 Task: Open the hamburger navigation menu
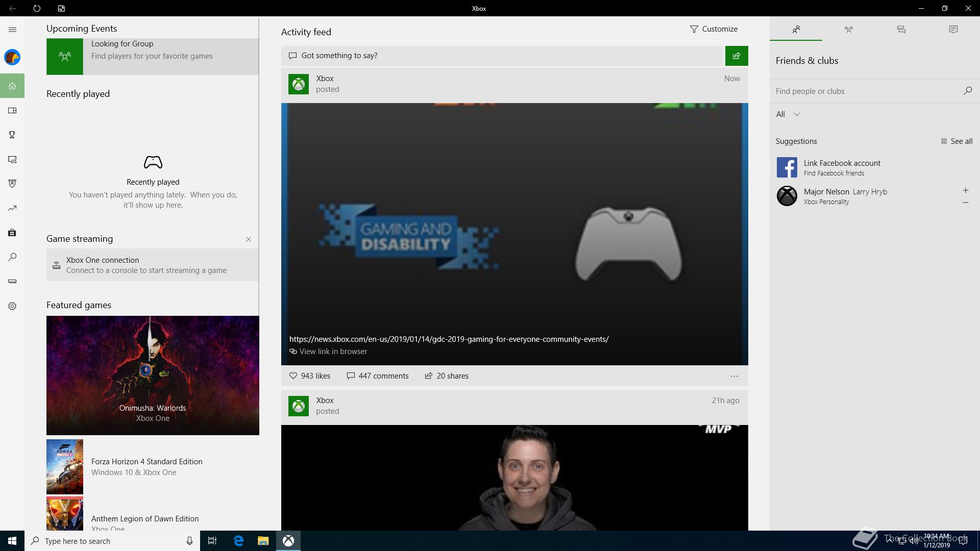(12, 30)
